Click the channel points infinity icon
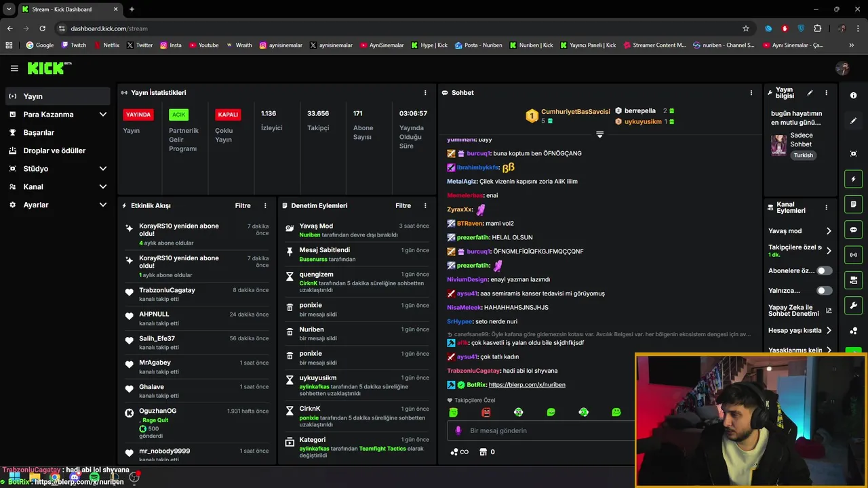This screenshot has height=488, width=868. tap(459, 452)
